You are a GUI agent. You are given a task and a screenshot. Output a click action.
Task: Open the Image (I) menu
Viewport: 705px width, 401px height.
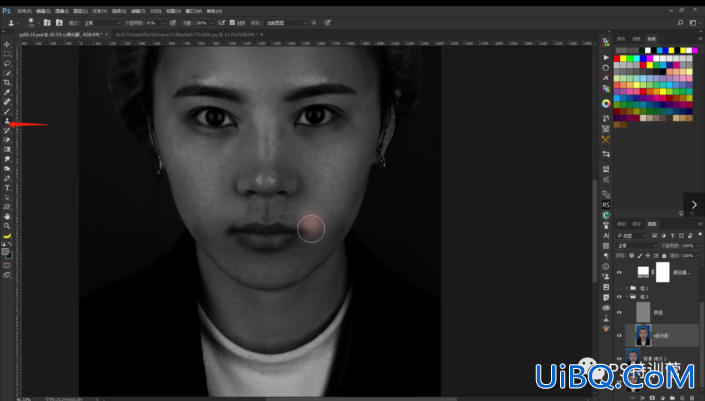click(x=62, y=11)
